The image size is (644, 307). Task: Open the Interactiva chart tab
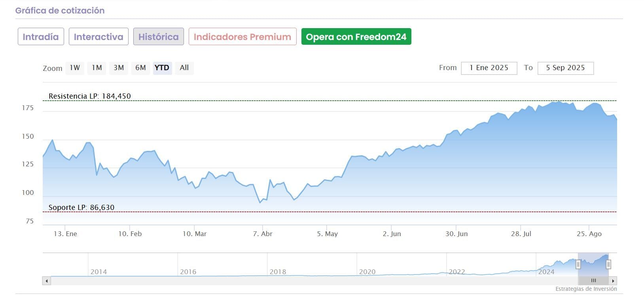pos(98,37)
